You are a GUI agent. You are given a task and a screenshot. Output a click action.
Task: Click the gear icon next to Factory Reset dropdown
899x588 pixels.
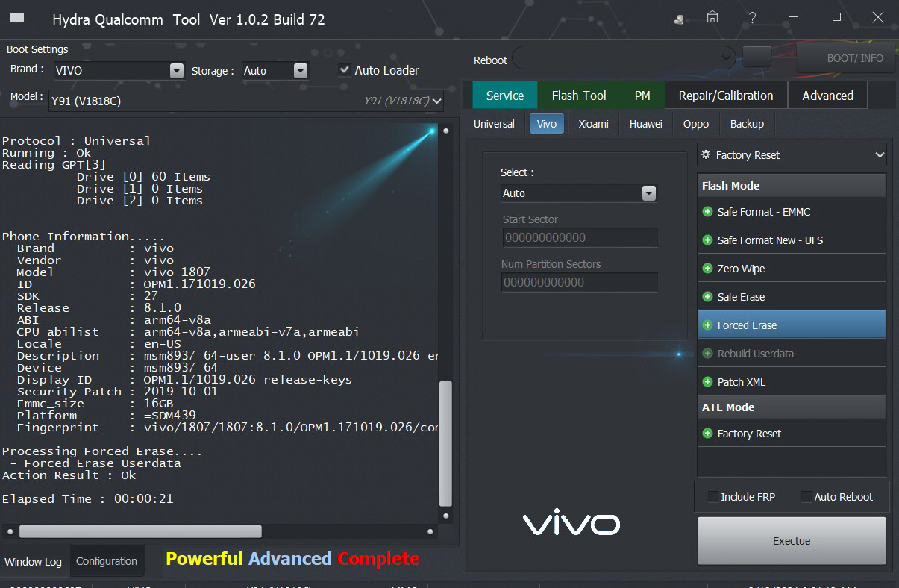pyautogui.click(x=706, y=154)
